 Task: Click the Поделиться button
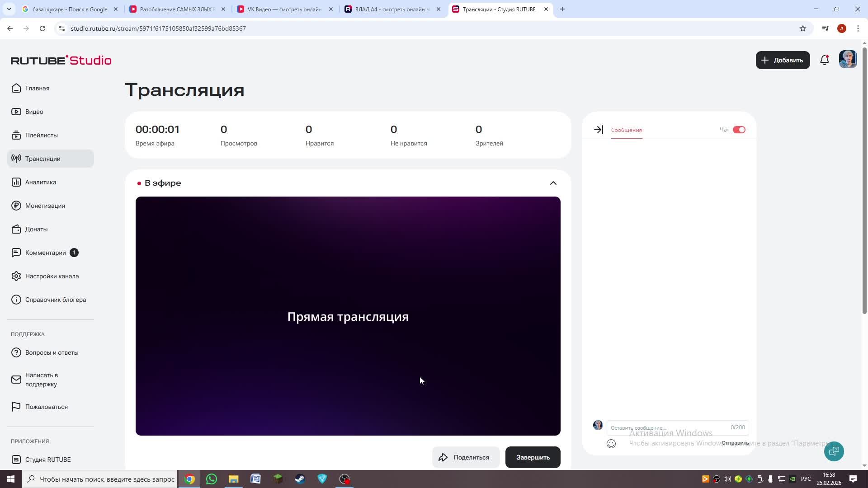click(x=465, y=457)
